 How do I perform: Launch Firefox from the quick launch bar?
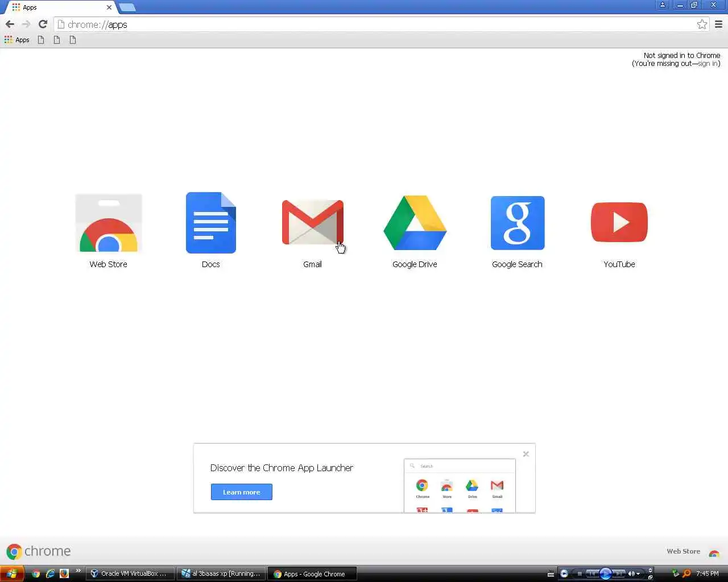(64, 573)
